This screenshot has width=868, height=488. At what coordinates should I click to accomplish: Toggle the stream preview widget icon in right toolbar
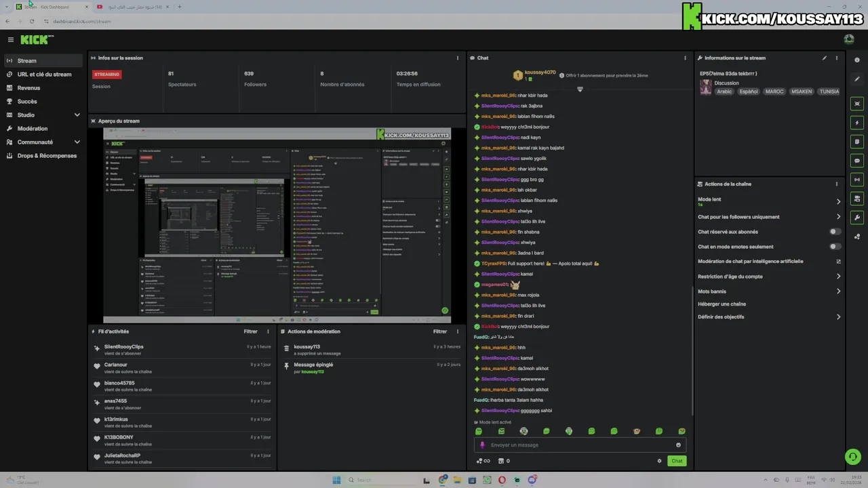click(857, 104)
